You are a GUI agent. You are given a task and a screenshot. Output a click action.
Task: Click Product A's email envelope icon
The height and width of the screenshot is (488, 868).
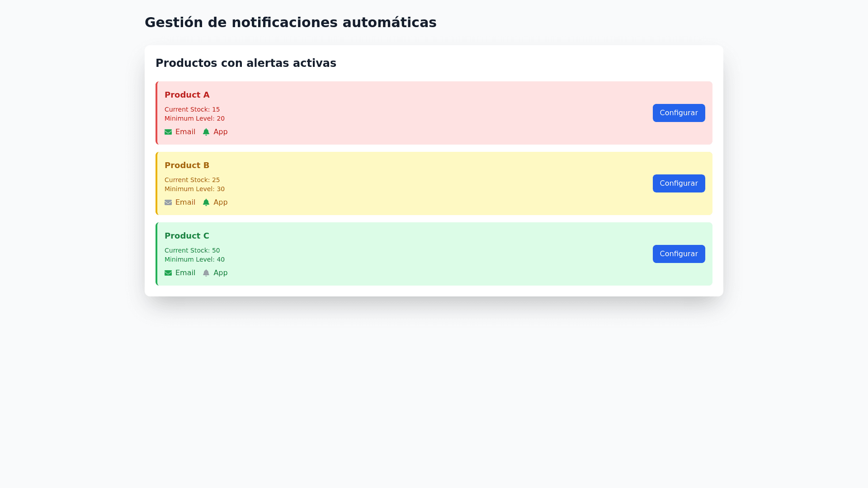click(168, 132)
